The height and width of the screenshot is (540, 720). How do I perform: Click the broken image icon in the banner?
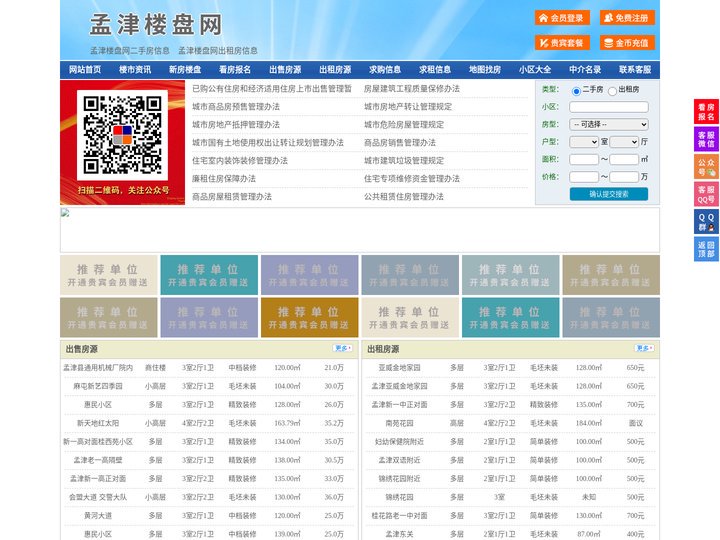click(65, 213)
